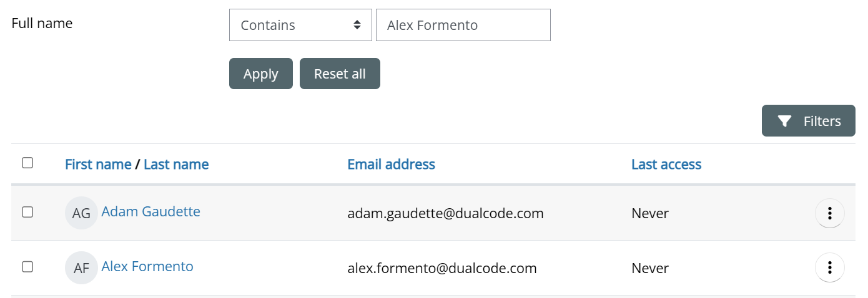
Task: Click the AF avatar initials icon
Action: tap(81, 268)
